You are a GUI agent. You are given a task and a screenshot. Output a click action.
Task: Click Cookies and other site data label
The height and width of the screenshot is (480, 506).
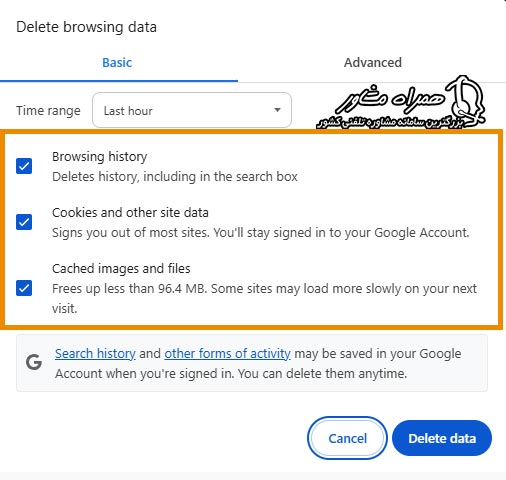(x=130, y=213)
